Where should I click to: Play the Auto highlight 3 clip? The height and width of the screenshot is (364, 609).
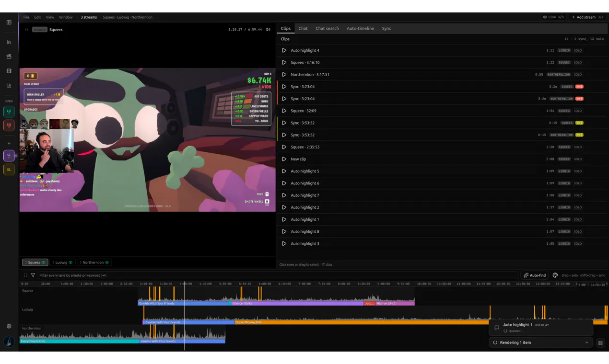coord(284,243)
